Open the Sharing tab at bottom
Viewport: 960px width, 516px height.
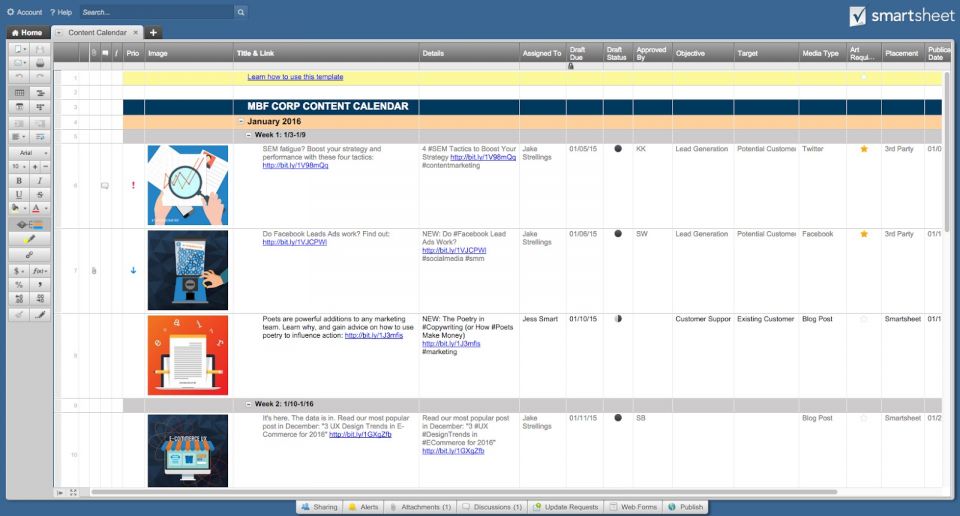[x=320, y=507]
